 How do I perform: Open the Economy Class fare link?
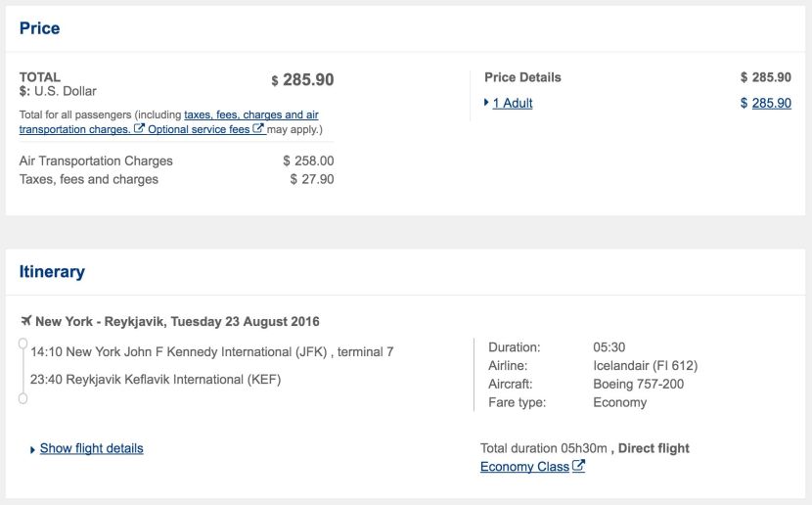[524, 466]
